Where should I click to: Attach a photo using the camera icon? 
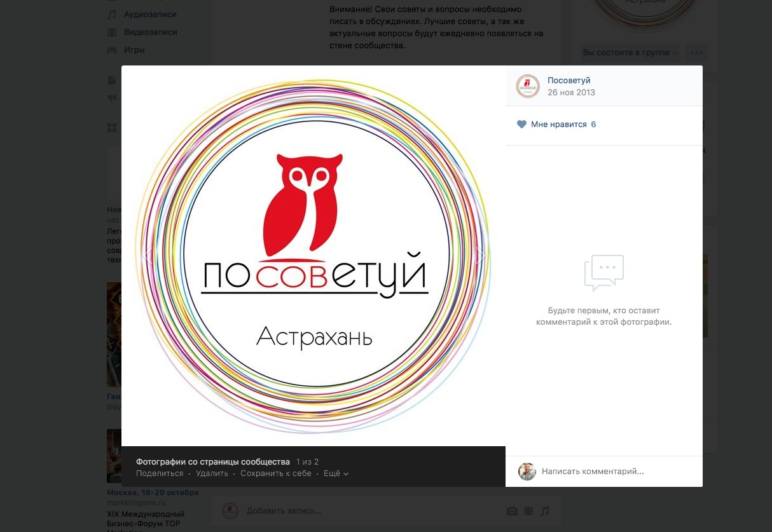click(x=511, y=511)
